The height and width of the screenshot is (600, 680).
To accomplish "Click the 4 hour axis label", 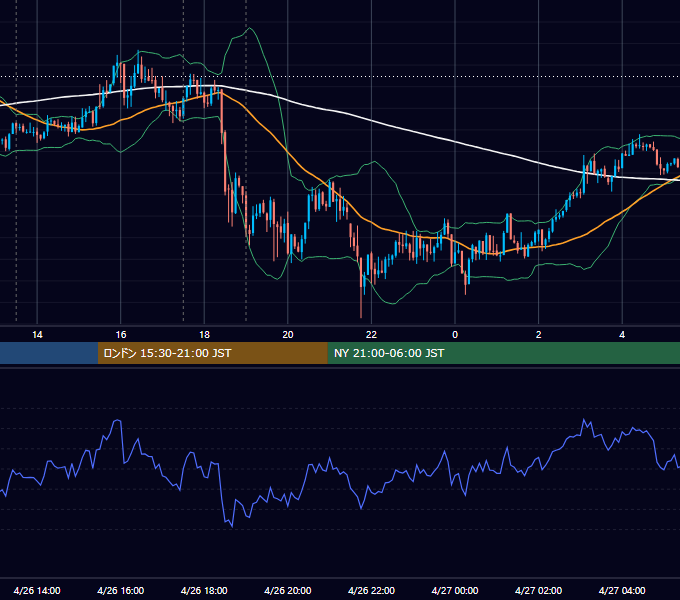I will (622, 335).
